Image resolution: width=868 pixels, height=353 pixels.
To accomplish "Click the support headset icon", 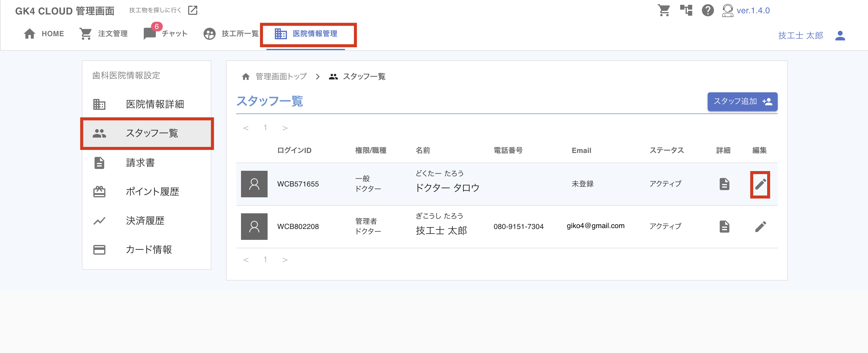I will click(728, 11).
